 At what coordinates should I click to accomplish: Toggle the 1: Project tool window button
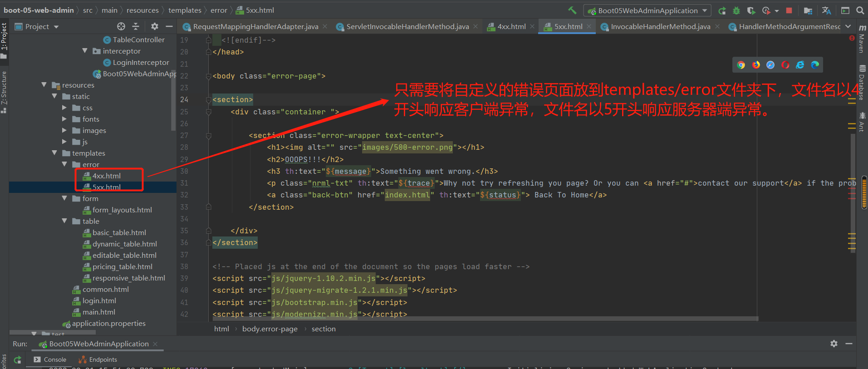tap(4, 41)
